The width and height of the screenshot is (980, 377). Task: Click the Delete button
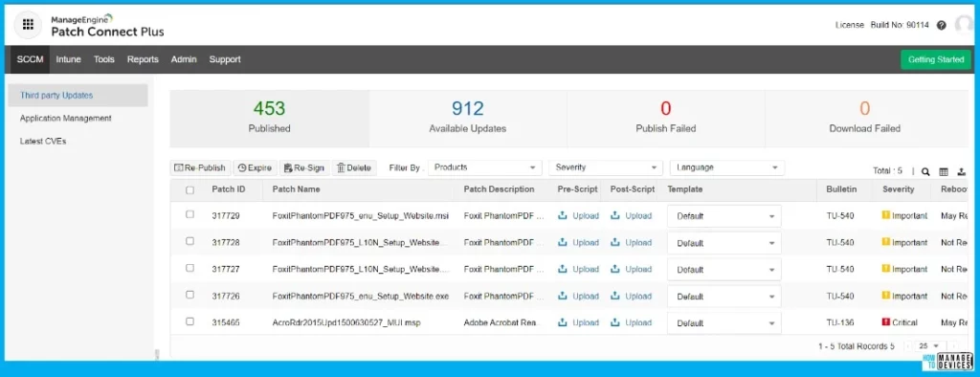pos(354,167)
